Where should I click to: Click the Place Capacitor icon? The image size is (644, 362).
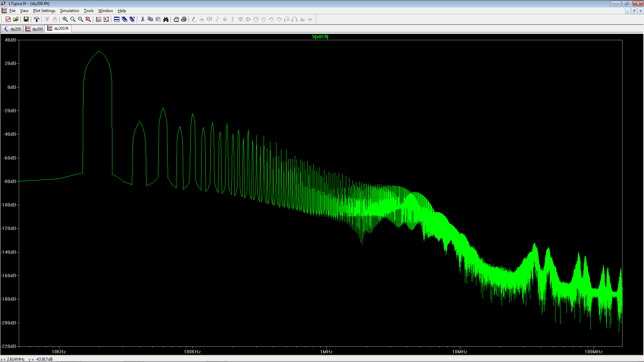point(225,19)
